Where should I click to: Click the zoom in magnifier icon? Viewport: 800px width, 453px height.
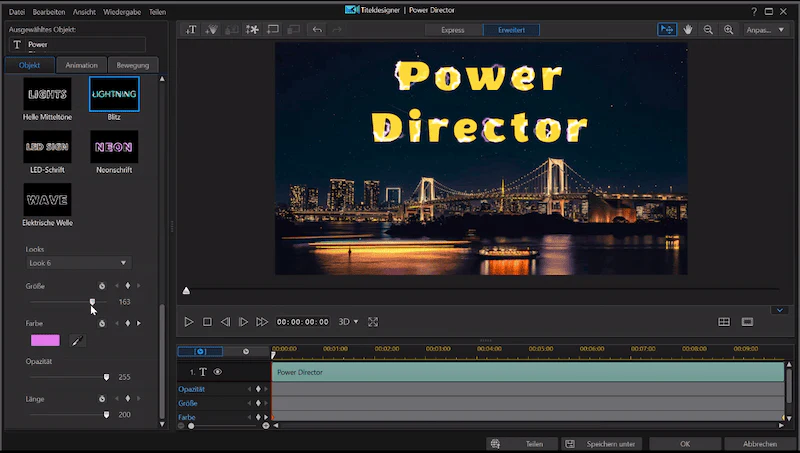pyautogui.click(x=729, y=30)
